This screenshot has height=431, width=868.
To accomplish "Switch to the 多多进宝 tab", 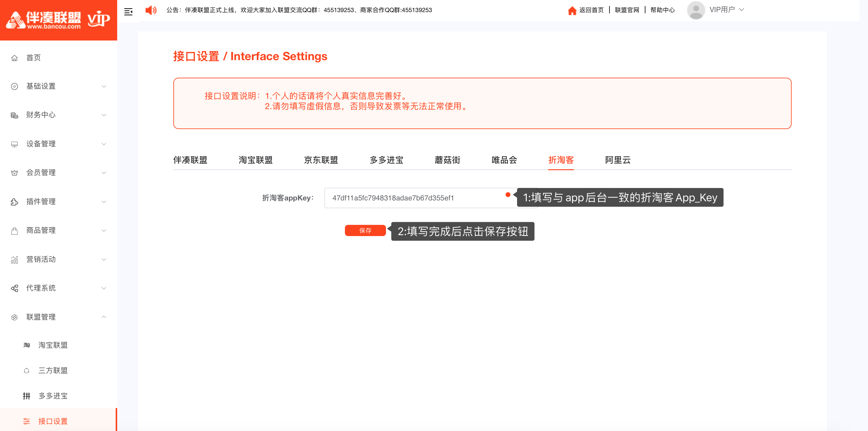I will [386, 160].
